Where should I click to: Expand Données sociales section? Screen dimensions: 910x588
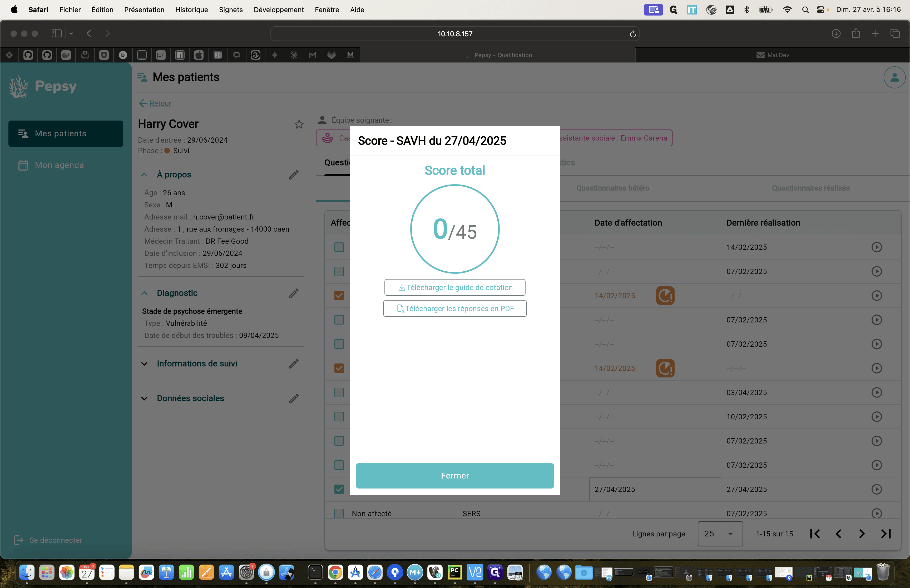[x=144, y=398]
